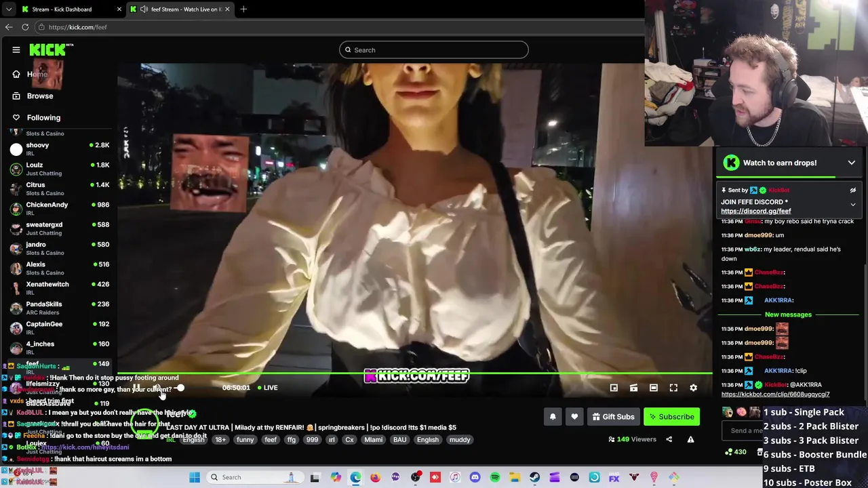Click the kick.com/feef address bar

pyautogui.click(x=339, y=27)
